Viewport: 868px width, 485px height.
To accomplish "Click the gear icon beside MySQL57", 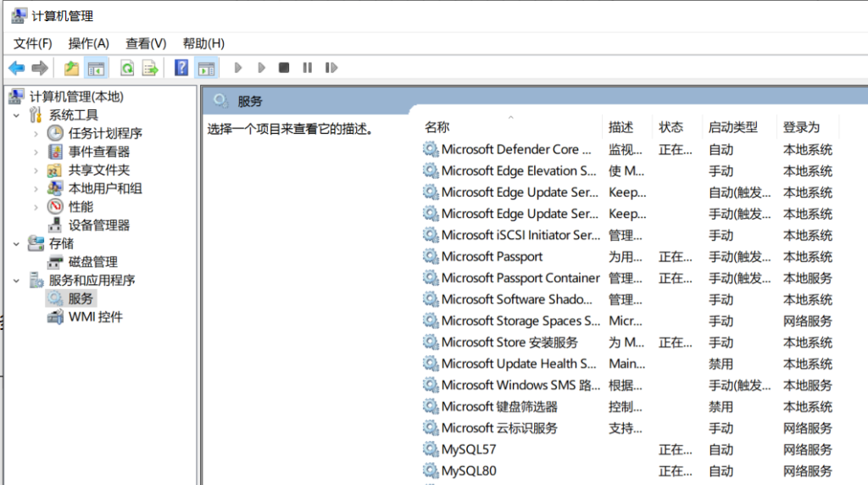I will tap(431, 449).
